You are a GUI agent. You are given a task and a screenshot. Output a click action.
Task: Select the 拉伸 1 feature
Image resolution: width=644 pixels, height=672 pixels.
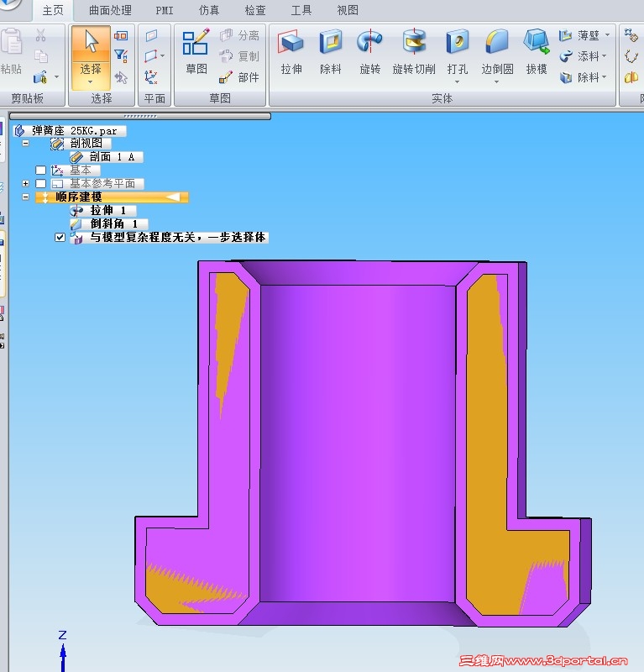[x=103, y=211]
